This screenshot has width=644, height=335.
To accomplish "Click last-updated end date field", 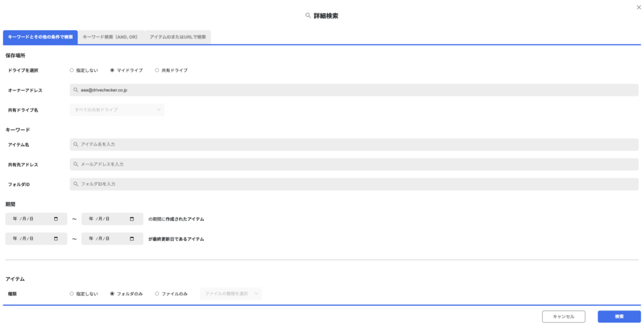I will [x=112, y=239].
